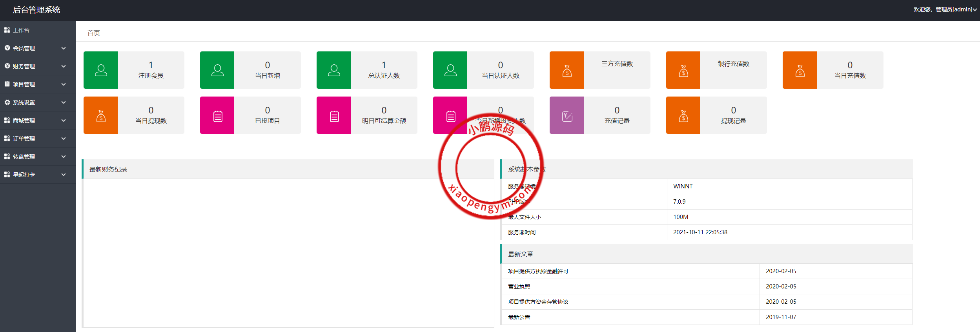Click the orange 当日提现数 money bag icon
This screenshot has height=332, width=980.
tap(100, 116)
